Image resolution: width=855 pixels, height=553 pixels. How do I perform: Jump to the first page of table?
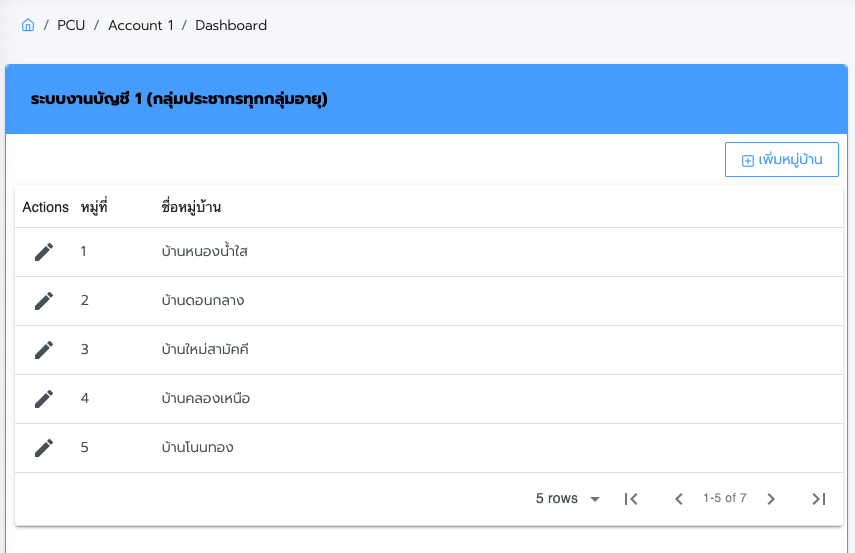[x=631, y=499]
